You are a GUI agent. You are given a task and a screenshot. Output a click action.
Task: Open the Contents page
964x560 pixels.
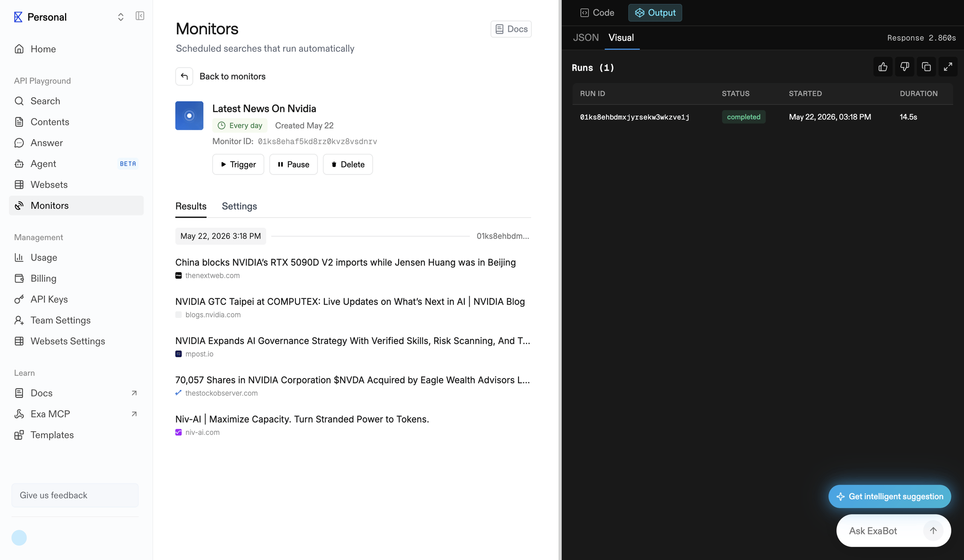pyautogui.click(x=76, y=122)
